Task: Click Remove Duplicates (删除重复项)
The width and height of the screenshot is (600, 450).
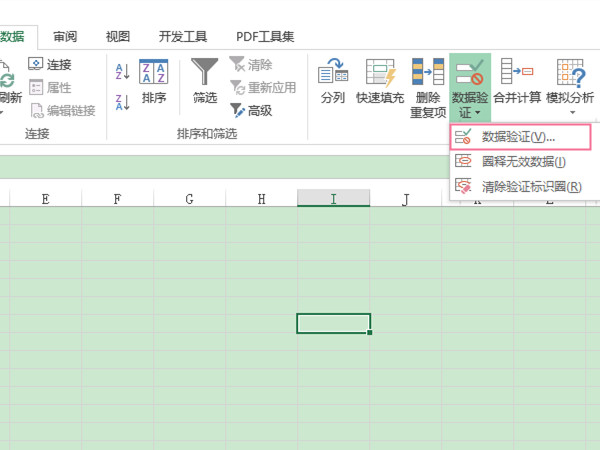Action: point(428,86)
